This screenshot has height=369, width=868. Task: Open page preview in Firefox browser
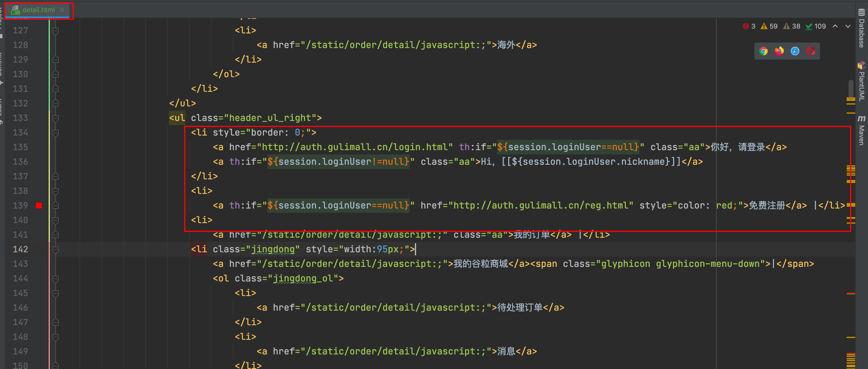coord(779,51)
